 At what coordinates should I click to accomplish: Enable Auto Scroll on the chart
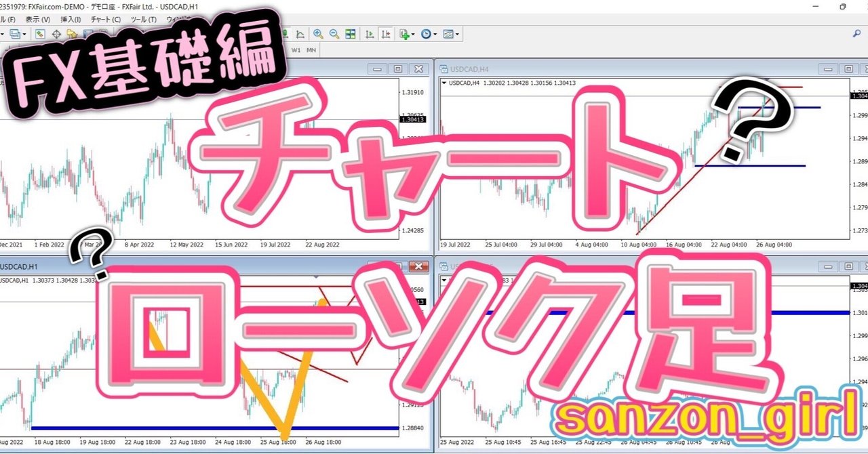point(370,34)
